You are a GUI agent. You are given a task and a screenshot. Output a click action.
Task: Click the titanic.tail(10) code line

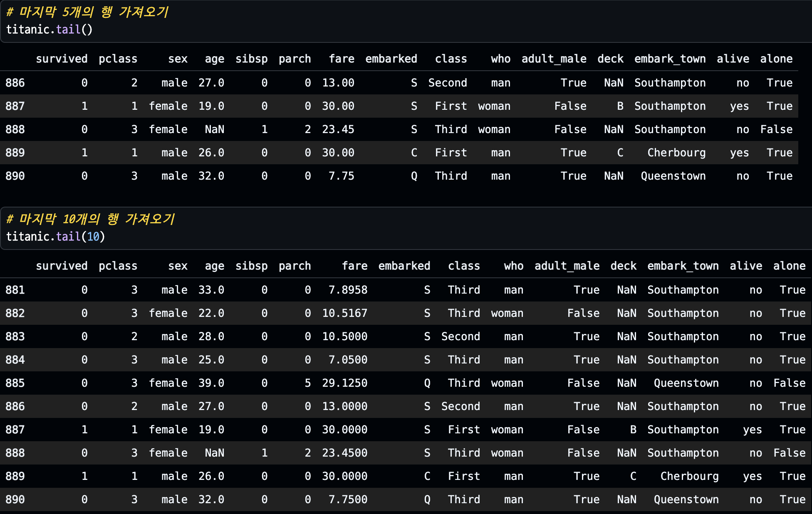(x=55, y=237)
